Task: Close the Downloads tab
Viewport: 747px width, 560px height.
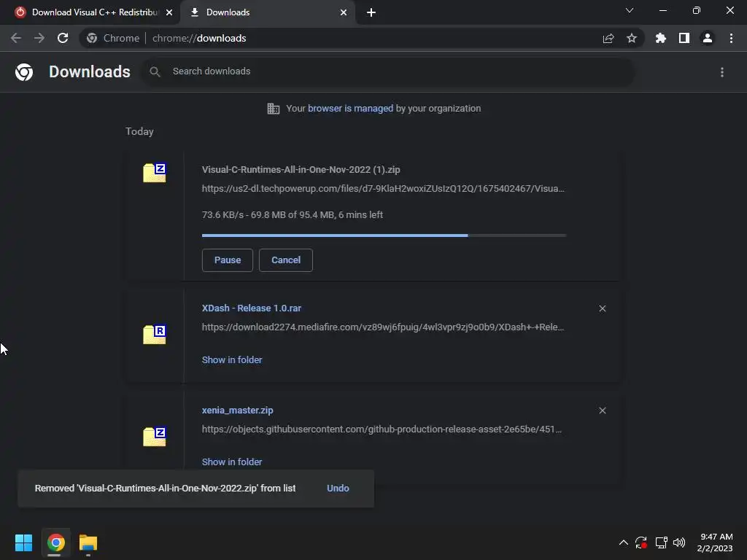Action: (x=344, y=12)
